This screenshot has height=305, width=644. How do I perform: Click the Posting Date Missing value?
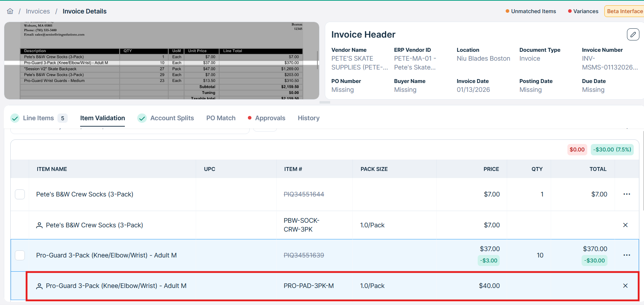click(531, 90)
